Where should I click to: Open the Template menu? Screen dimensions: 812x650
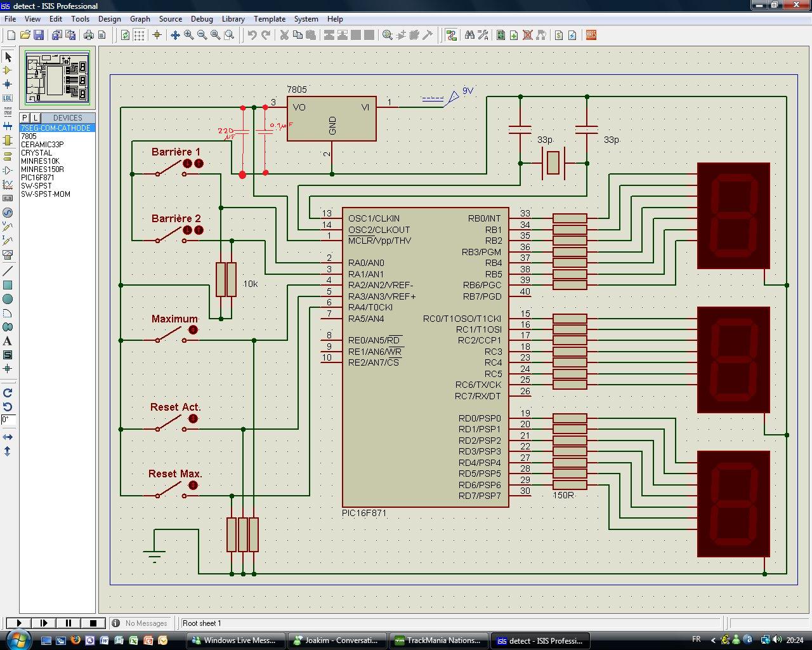(270, 19)
